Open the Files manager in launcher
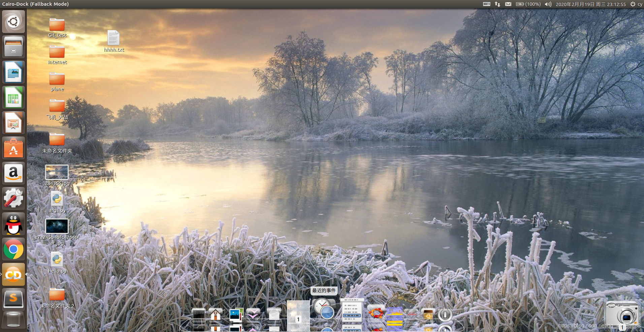 13,47
